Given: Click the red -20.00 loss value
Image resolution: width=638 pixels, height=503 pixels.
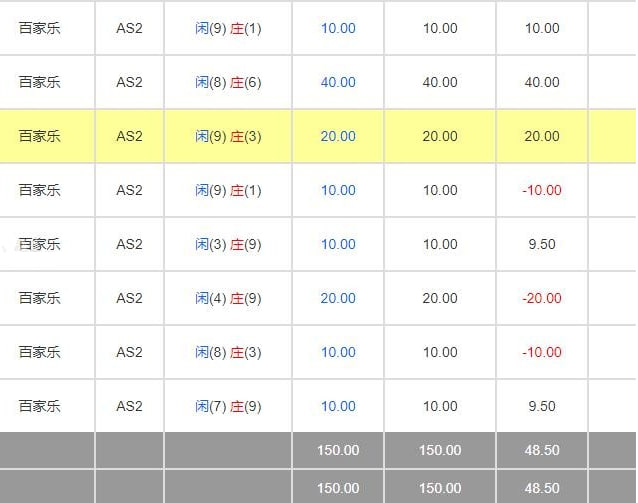Looking at the screenshot, I should click(542, 298).
